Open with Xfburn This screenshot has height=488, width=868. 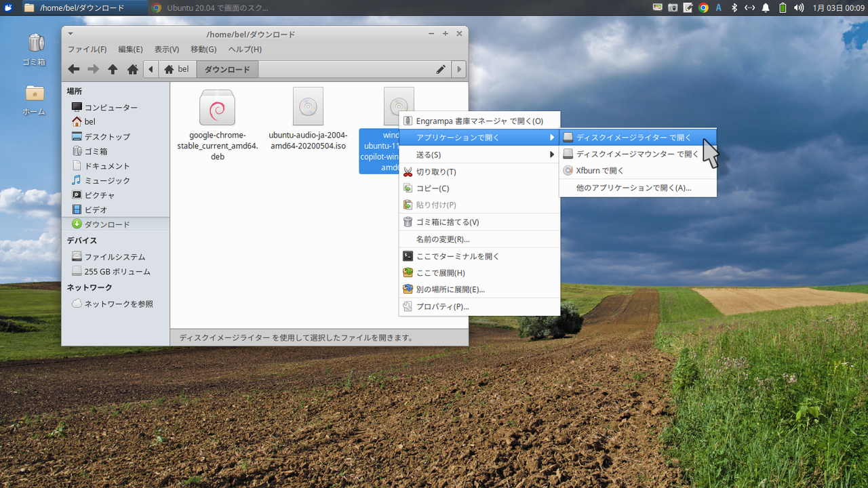pos(637,171)
